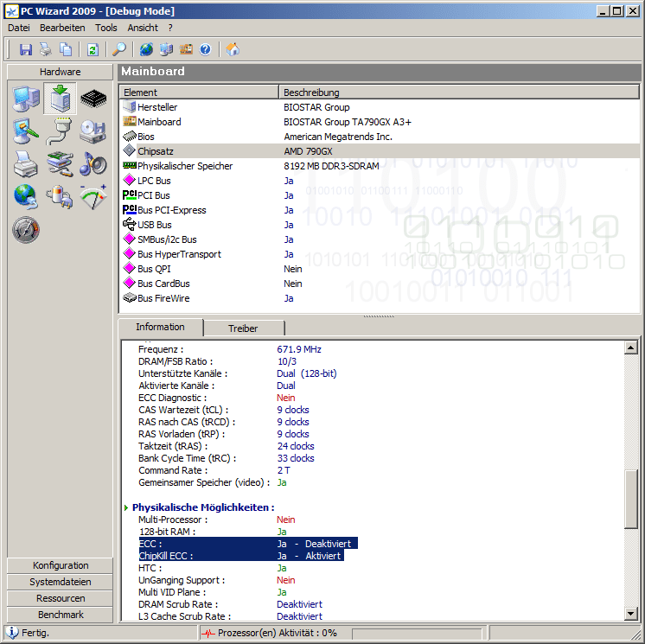Click the status bar info icon
The width and height of the screenshot is (664, 644).
pos(12,633)
